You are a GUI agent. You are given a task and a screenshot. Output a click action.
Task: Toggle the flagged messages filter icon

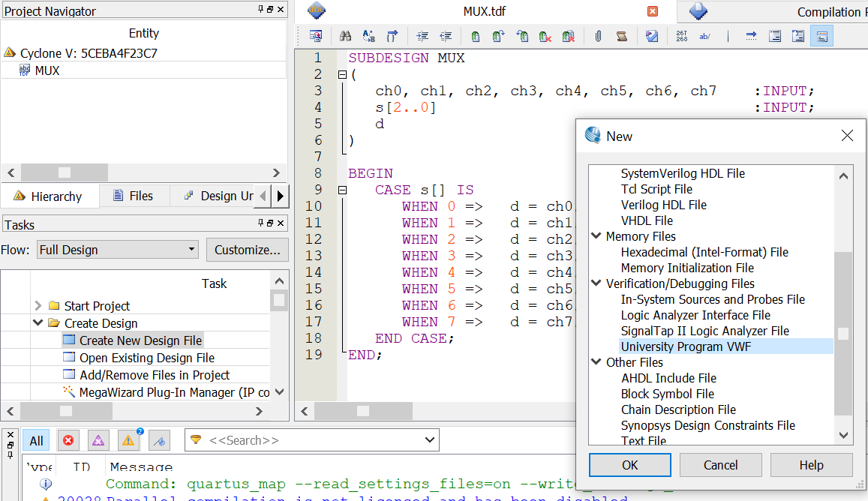point(160,441)
